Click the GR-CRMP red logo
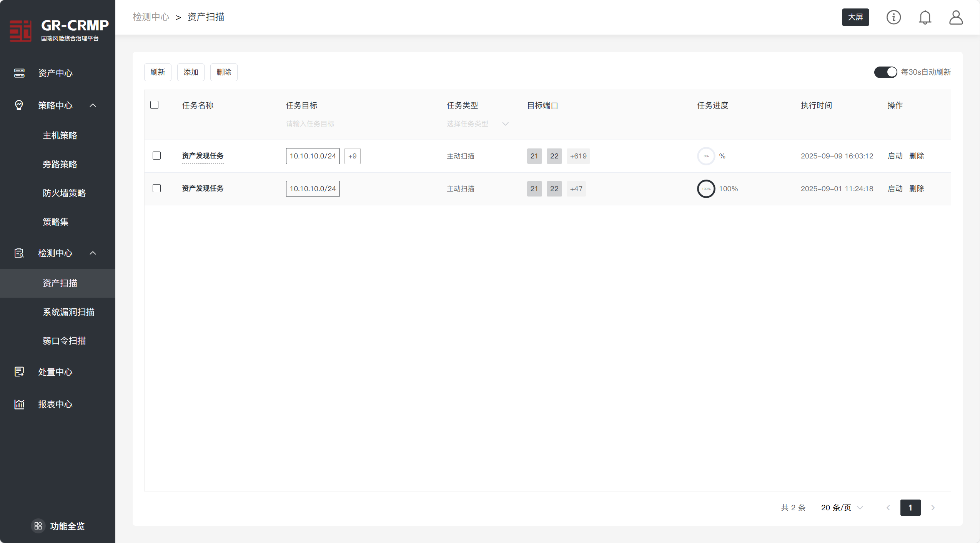The height and width of the screenshot is (543, 980). coord(21,31)
